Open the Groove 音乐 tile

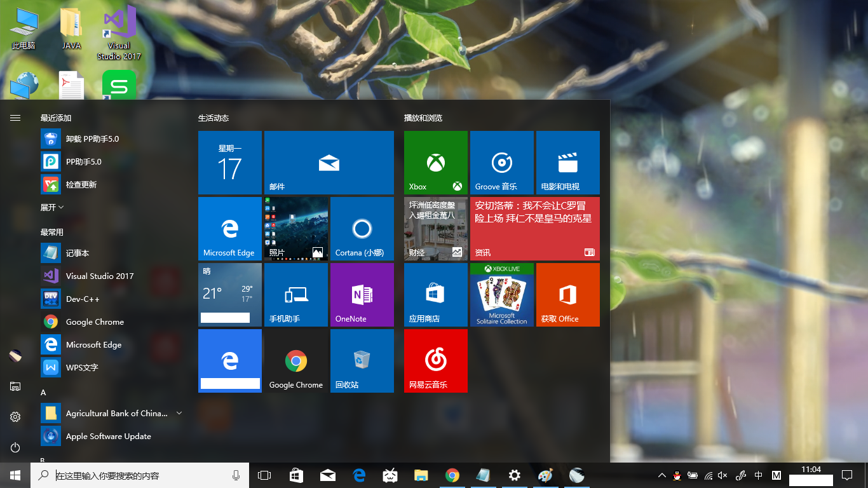(x=502, y=163)
